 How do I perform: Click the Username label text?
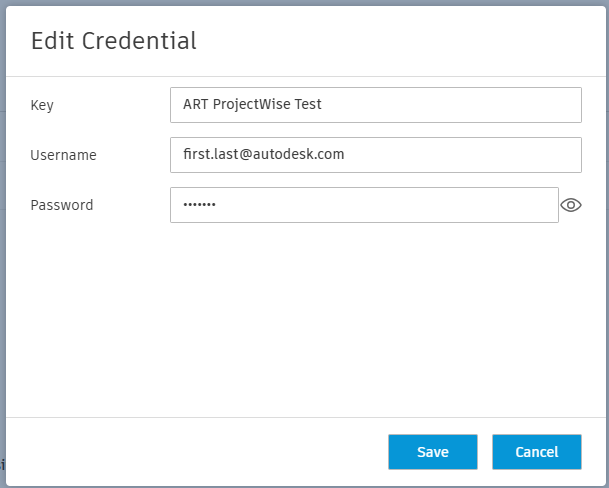click(63, 155)
